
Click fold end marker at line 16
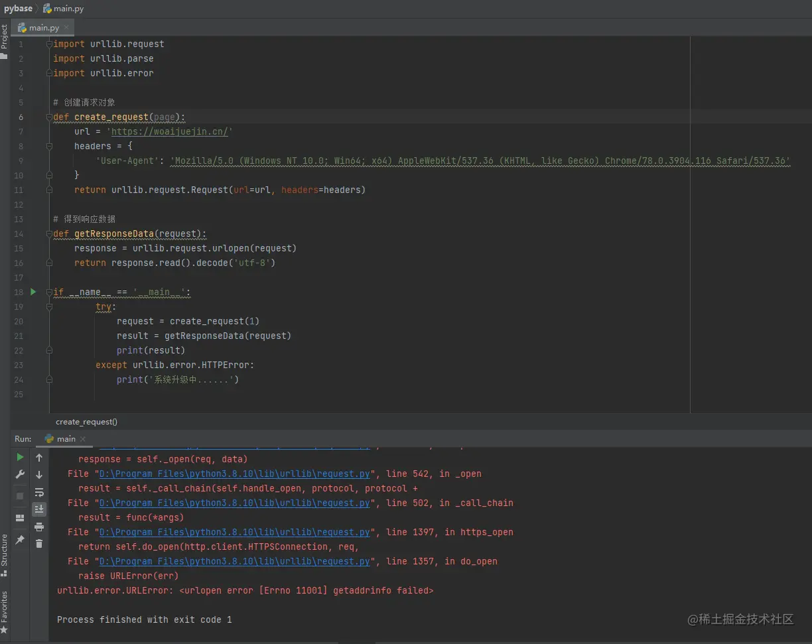point(50,263)
